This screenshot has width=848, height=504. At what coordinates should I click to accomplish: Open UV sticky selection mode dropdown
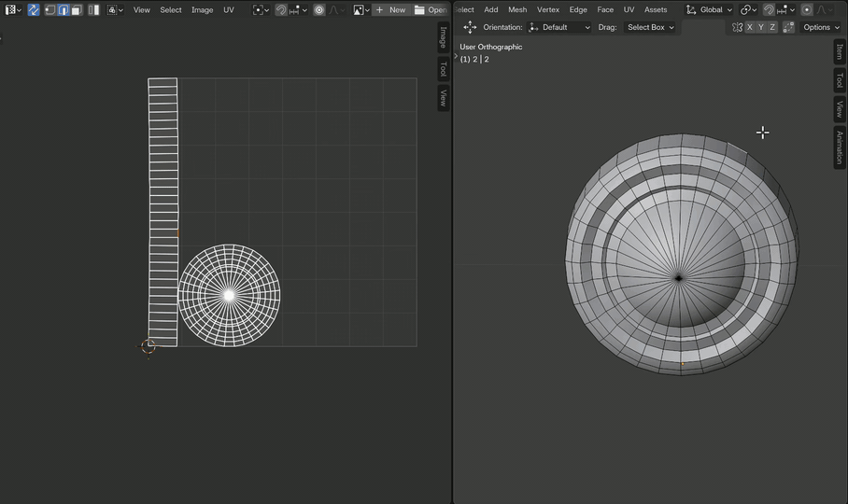(x=115, y=9)
